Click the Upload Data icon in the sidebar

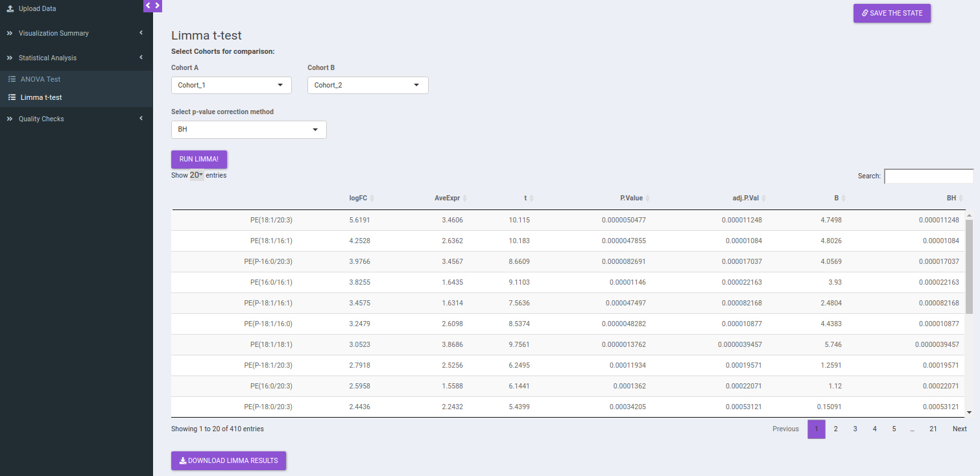[x=10, y=8]
